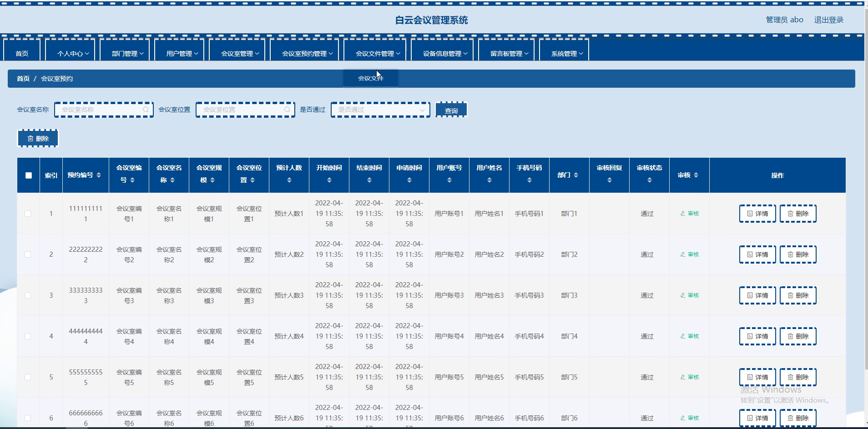The image size is (868, 429).
Task: Click search icon in 会议室名称 field
Action: pyautogui.click(x=146, y=110)
